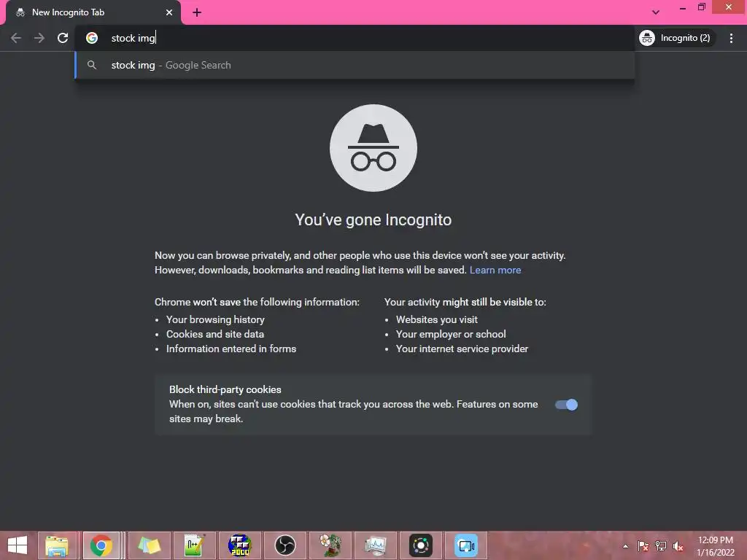Image resolution: width=747 pixels, height=560 pixels.
Task: Click the magnifier icon in the suggestion row
Action: coord(92,65)
